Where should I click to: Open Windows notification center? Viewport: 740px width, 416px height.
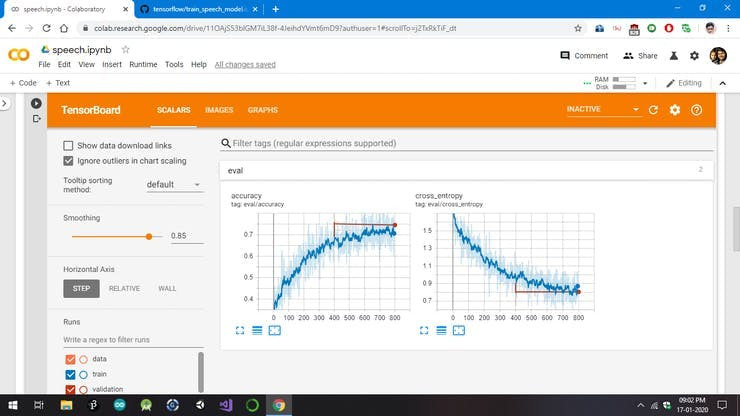coord(722,405)
